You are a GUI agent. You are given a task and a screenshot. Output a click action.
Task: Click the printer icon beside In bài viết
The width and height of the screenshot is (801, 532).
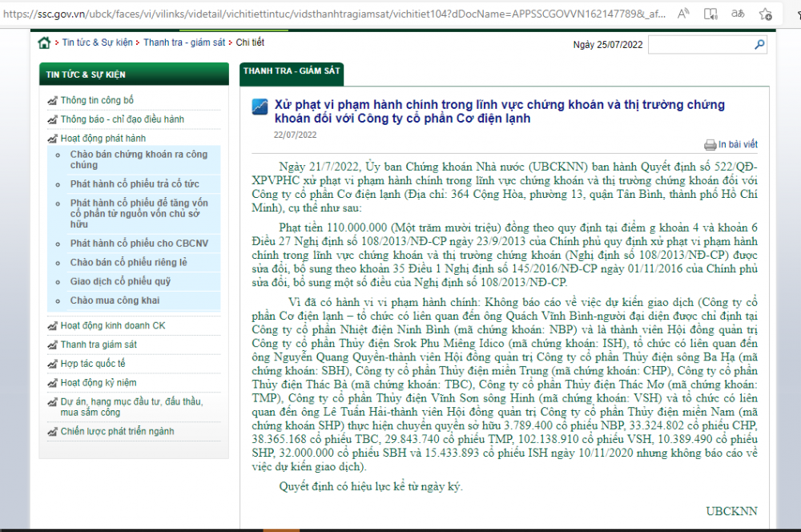coord(710,145)
